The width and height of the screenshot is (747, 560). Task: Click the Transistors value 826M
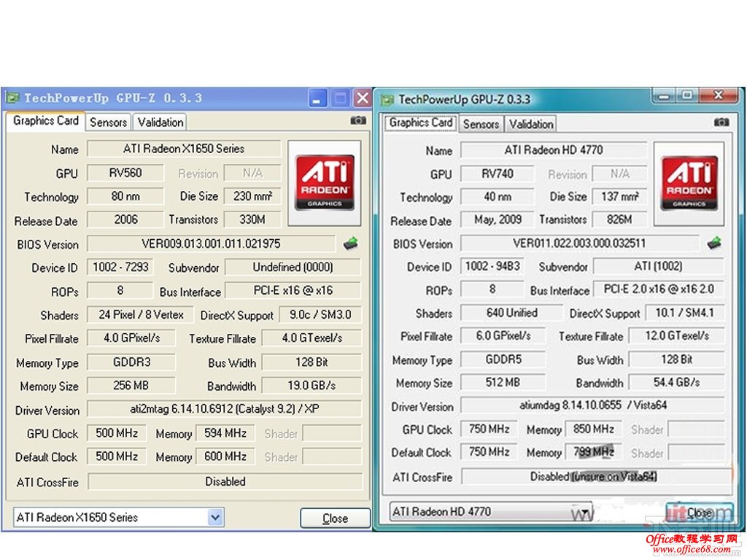click(619, 219)
